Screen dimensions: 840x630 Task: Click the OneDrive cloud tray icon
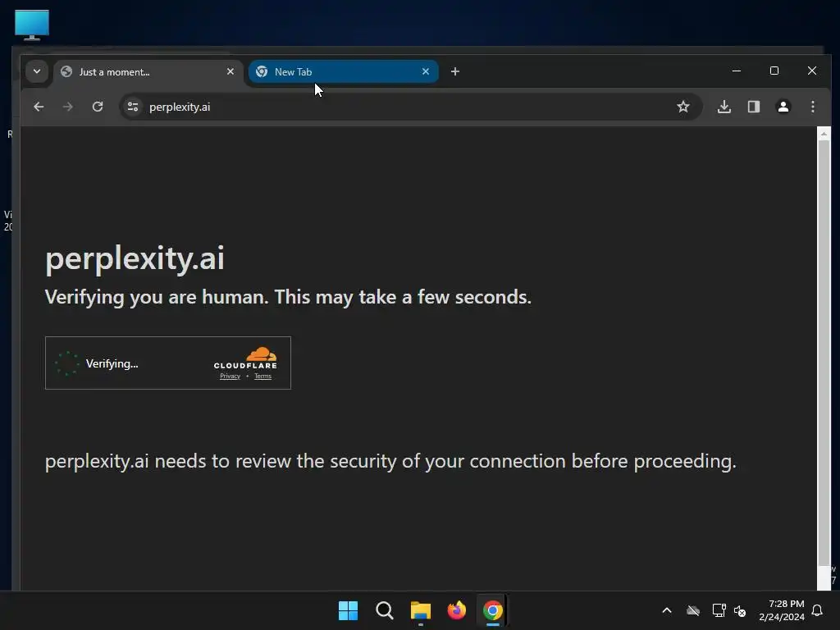click(x=693, y=610)
